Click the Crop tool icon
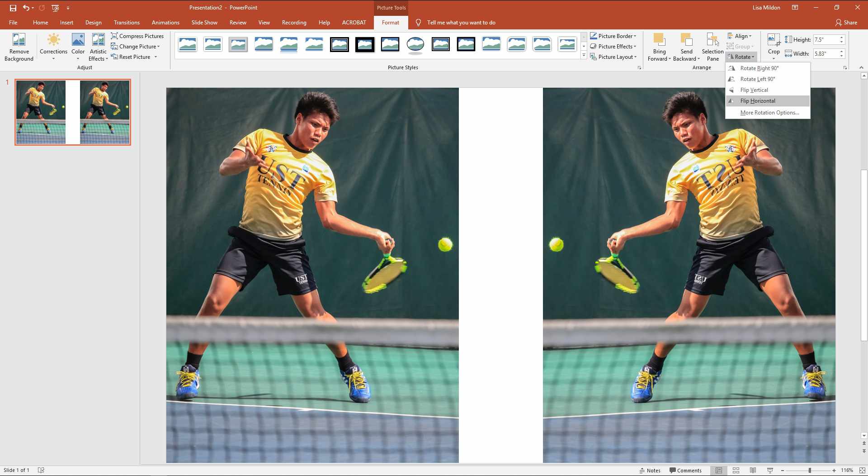Viewport: 868px width, 476px height. point(774,40)
